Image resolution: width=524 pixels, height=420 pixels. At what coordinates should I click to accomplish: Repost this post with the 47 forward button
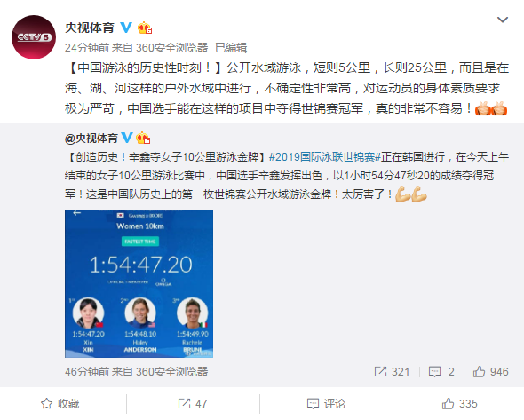click(x=193, y=404)
